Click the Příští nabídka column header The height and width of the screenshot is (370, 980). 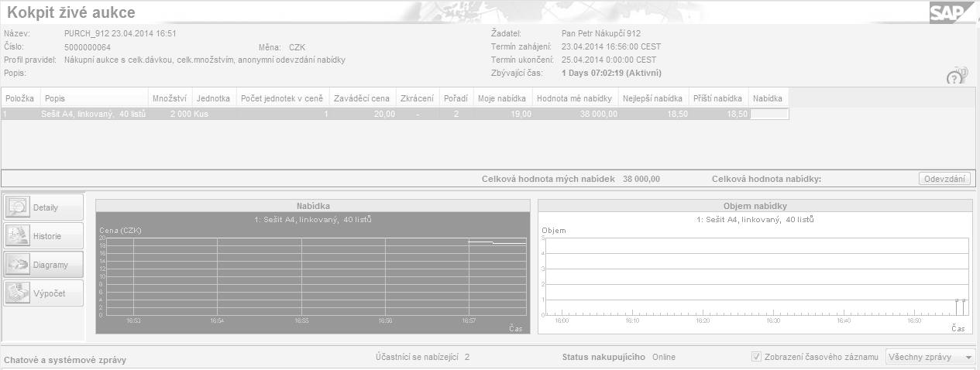(718, 98)
